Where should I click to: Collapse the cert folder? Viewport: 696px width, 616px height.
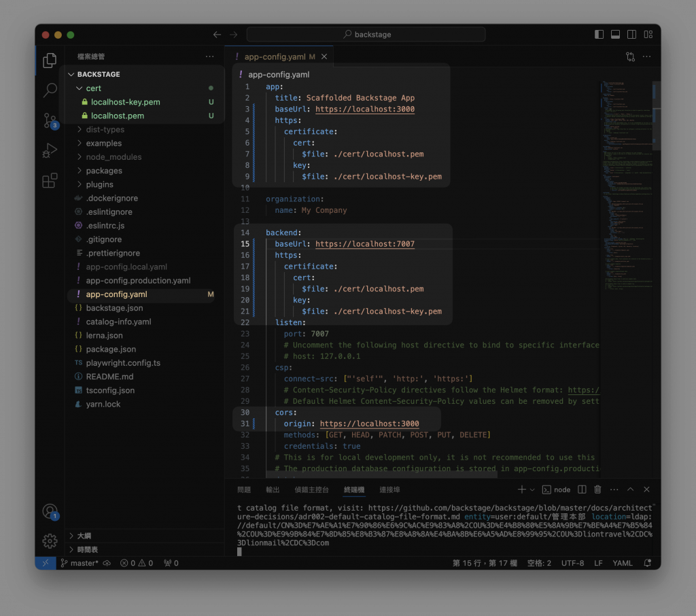(144, 88)
